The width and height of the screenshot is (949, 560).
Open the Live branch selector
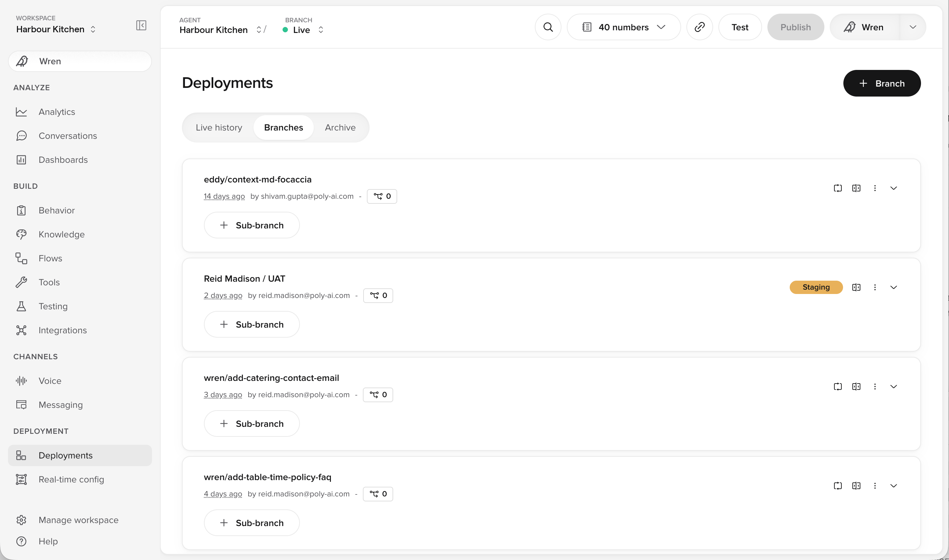(303, 30)
